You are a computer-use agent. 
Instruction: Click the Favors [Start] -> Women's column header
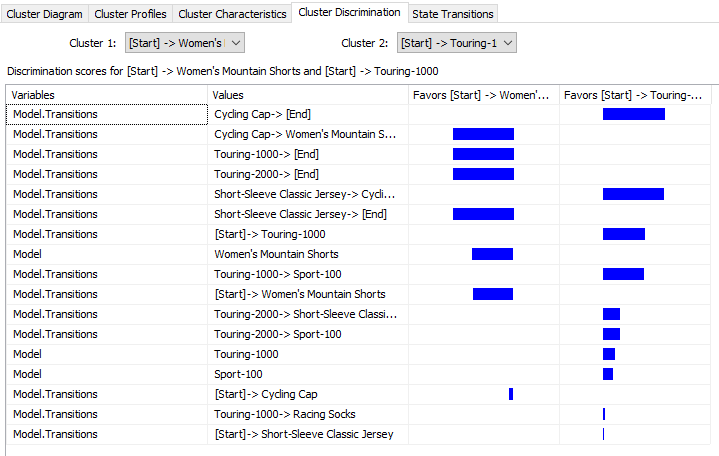[483, 95]
